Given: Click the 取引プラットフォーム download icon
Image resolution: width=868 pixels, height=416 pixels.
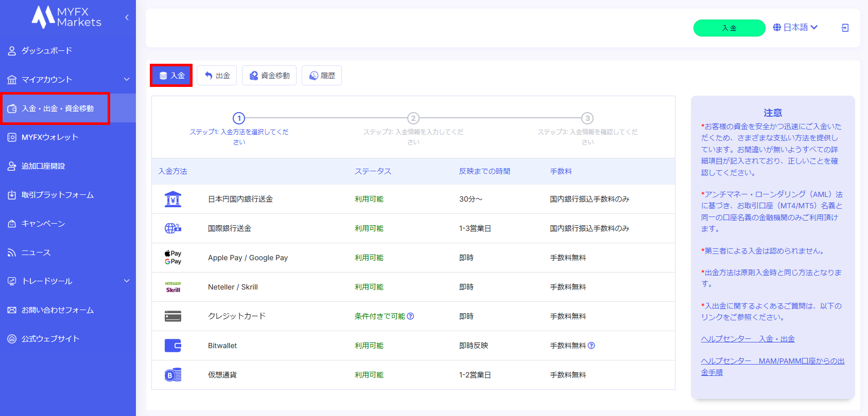Looking at the screenshot, I should [12, 195].
